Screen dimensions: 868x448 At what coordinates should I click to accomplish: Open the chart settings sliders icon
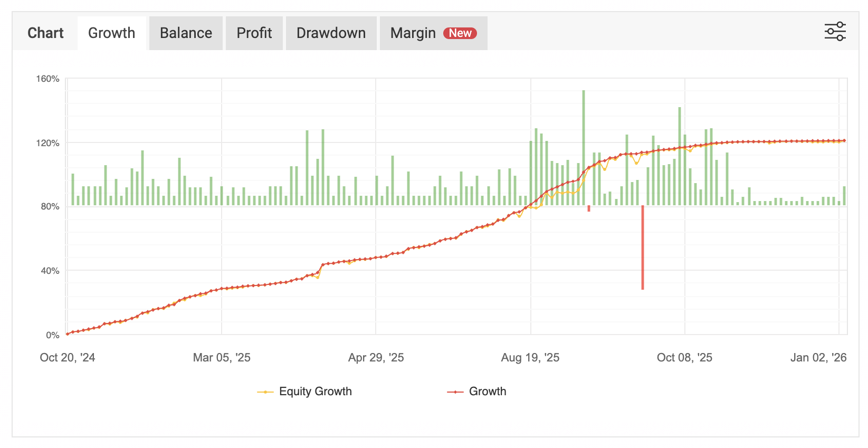835,32
